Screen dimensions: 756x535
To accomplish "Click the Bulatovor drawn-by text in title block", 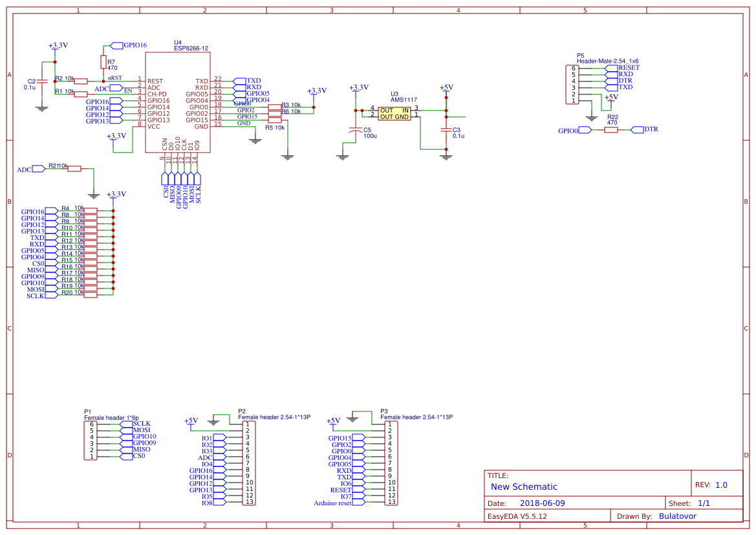I will tap(679, 516).
